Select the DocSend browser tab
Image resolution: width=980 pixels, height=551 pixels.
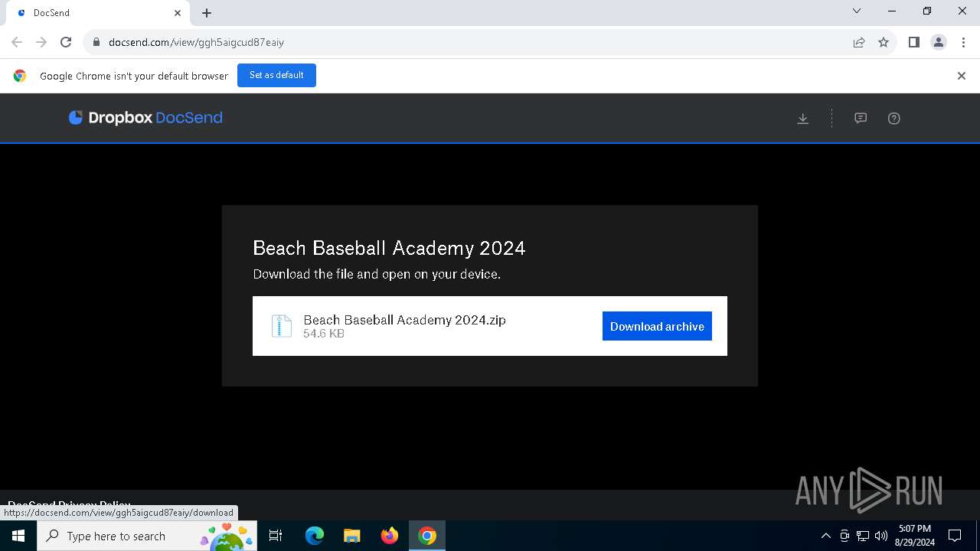98,13
